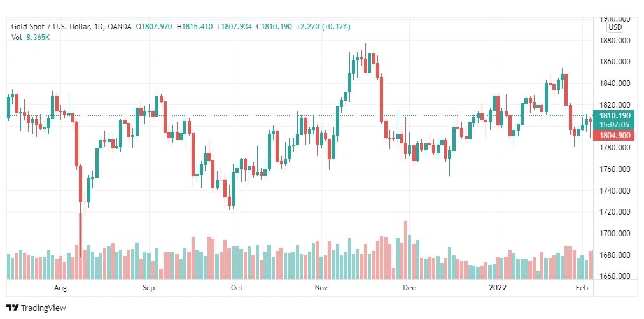The height and width of the screenshot is (319, 644).
Task: Click the green 1810.190 current price tag
Action: [x=614, y=120]
